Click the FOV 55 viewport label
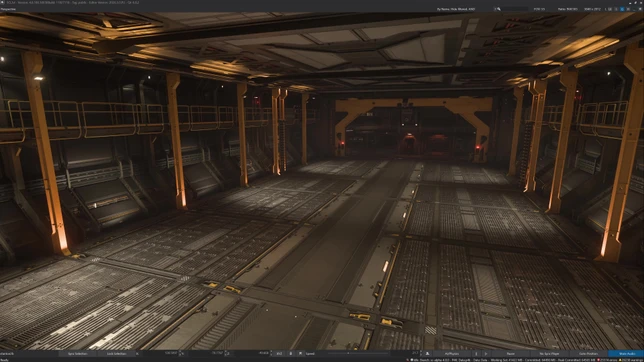The width and height of the screenshot is (644, 362). (539, 9)
